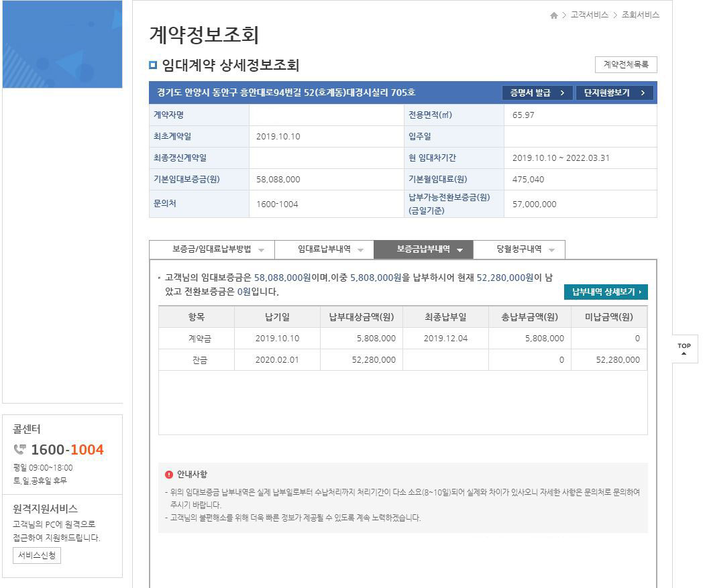Viewport: 703px width, 588px height.
Task: Expand arrow on 보증금/임대료납부방법 tab
Action: [262, 250]
